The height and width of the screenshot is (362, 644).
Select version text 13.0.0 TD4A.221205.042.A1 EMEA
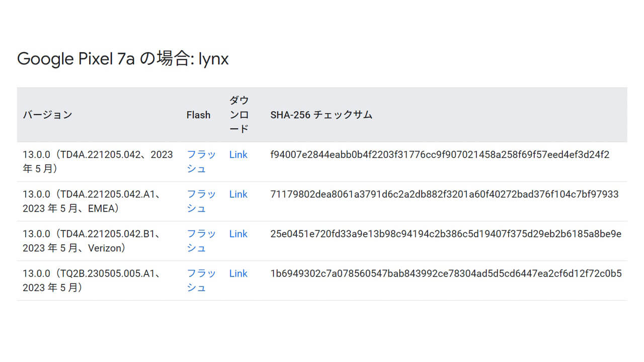(x=91, y=201)
